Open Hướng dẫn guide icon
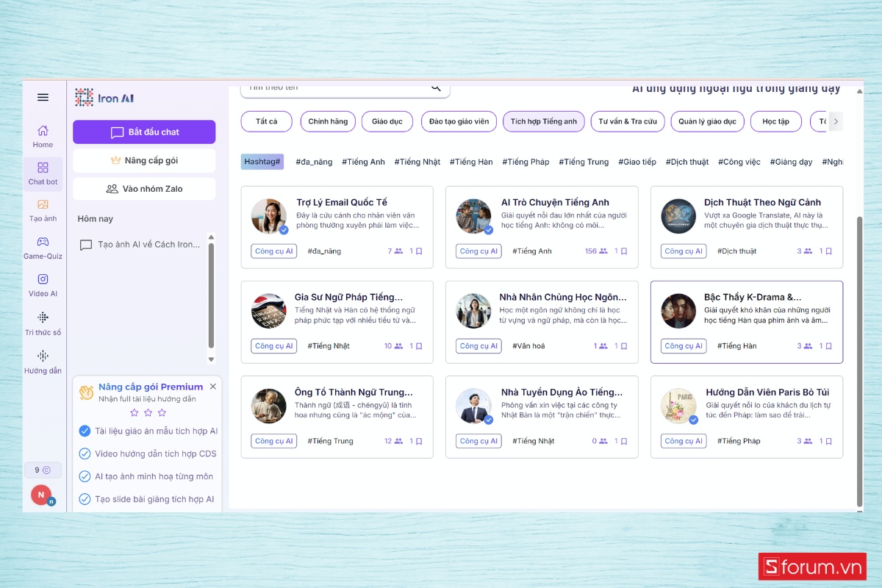The image size is (882, 588). pos(43,356)
